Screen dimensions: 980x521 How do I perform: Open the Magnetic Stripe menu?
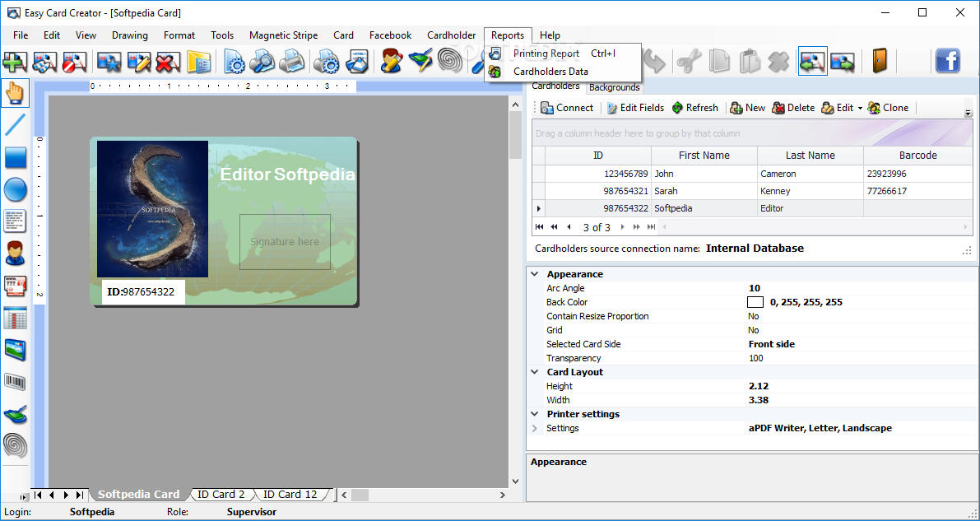283,35
